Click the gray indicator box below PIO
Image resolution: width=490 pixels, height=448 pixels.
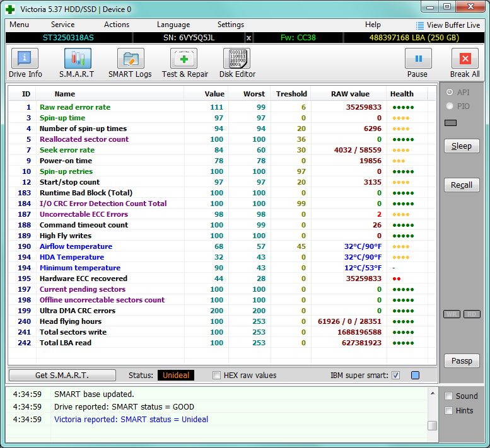point(450,123)
